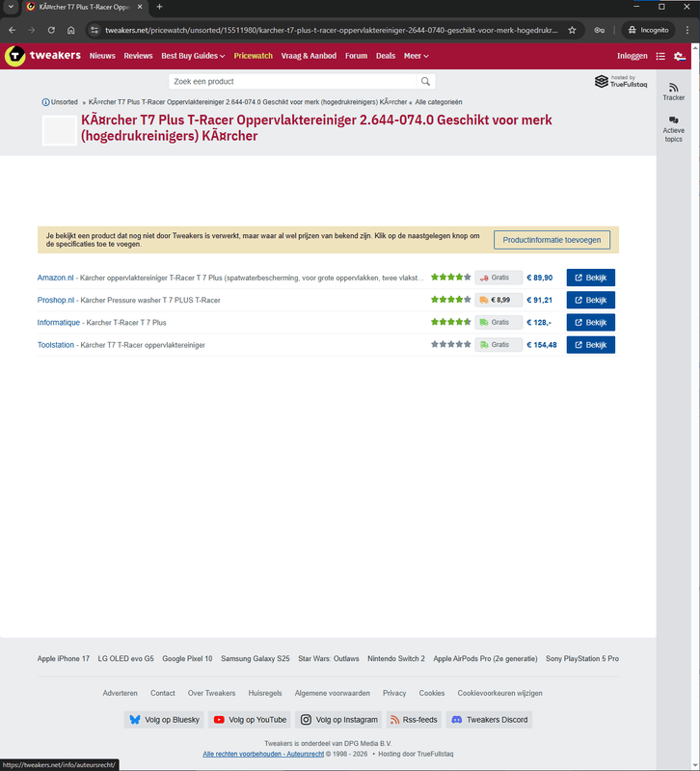Open new browser tab plus icon
The height and width of the screenshot is (771, 700).
(x=159, y=7)
